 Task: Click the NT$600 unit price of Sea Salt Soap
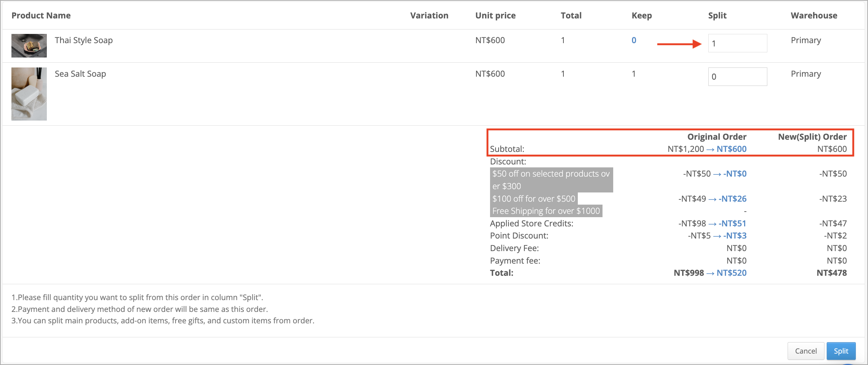490,74
